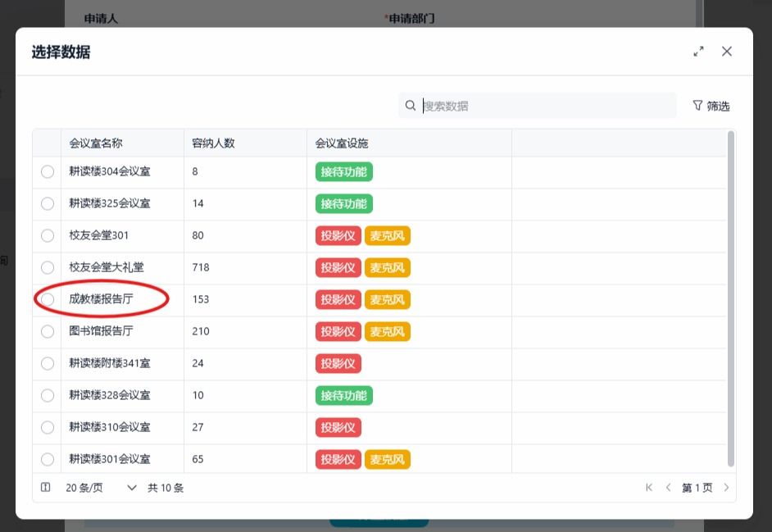Click capacity value 718
This screenshot has height=532, width=772.
(x=201, y=267)
